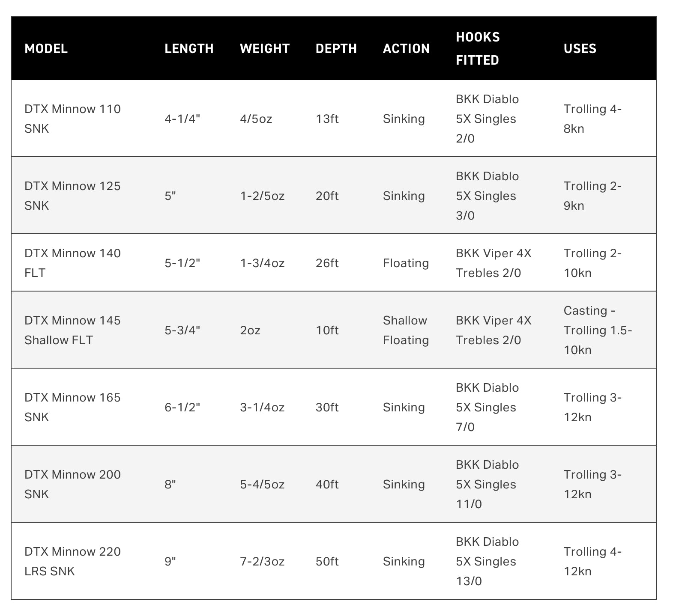Screen dimensions: 673x616
Task: Select the DTX Minnow 110 SNK cell
Action: click(72, 119)
